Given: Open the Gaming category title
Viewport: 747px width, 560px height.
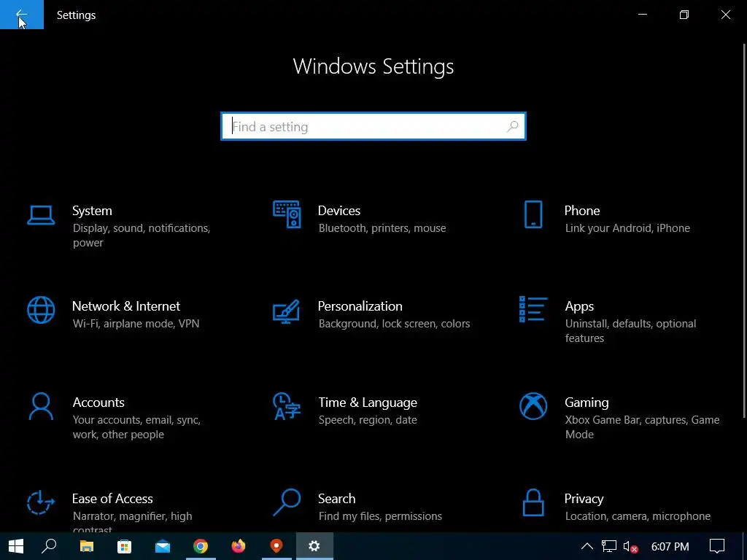Looking at the screenshot, I should tap(587, 402).
